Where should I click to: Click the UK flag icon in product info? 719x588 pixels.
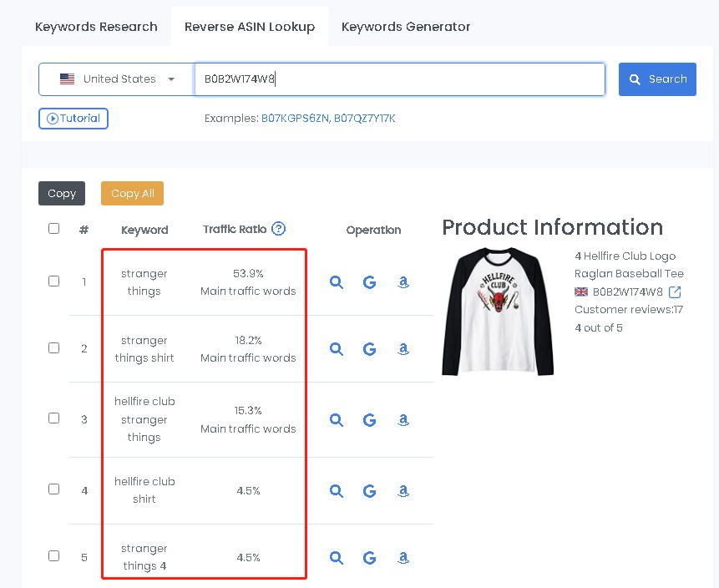(x=581, y=291)
